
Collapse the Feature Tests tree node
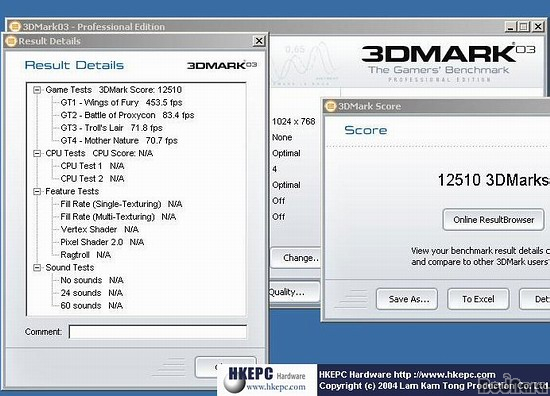[x=37, y=192]
